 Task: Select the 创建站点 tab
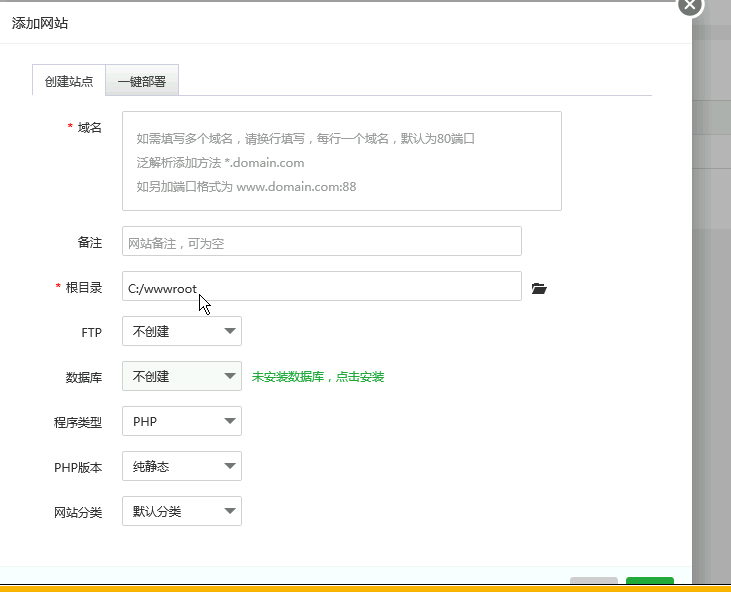click(69, 82)
